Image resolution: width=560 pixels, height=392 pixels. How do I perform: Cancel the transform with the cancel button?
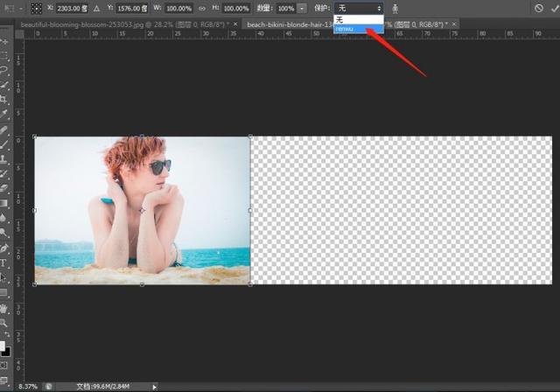pyautogui.click(x=538, y=8)
